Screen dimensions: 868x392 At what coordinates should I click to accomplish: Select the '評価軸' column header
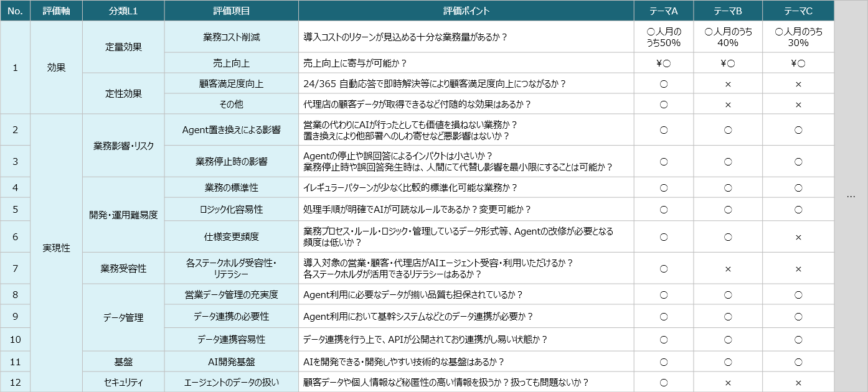(x=56, y=11)
